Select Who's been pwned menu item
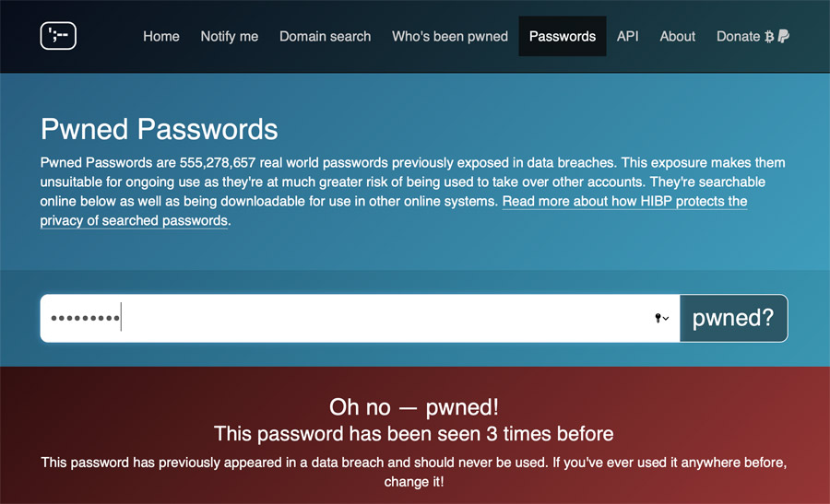Image resolution: width=830 pixels, height=504 pixels. pyautogui.click(x=450, y=36)
